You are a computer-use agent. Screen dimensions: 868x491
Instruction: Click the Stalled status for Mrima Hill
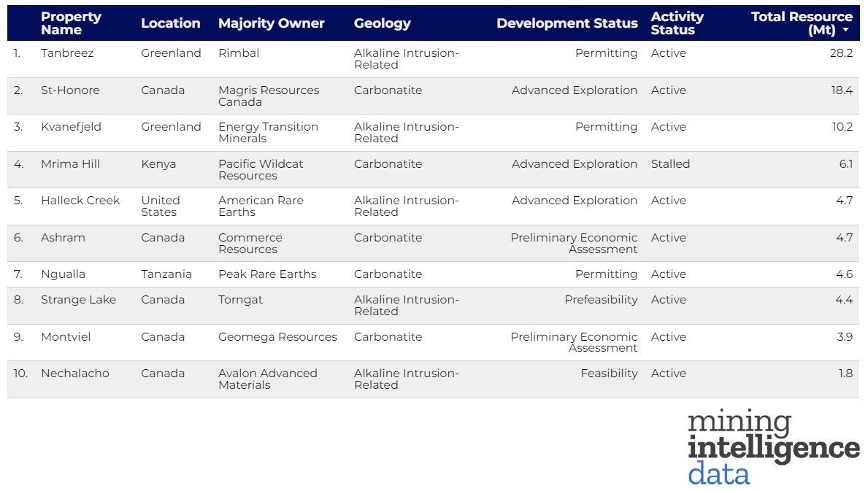coord(670,164)
